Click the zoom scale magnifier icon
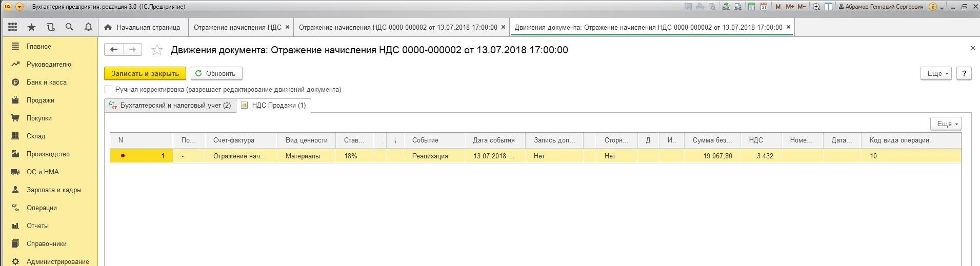 coord(816,7)
